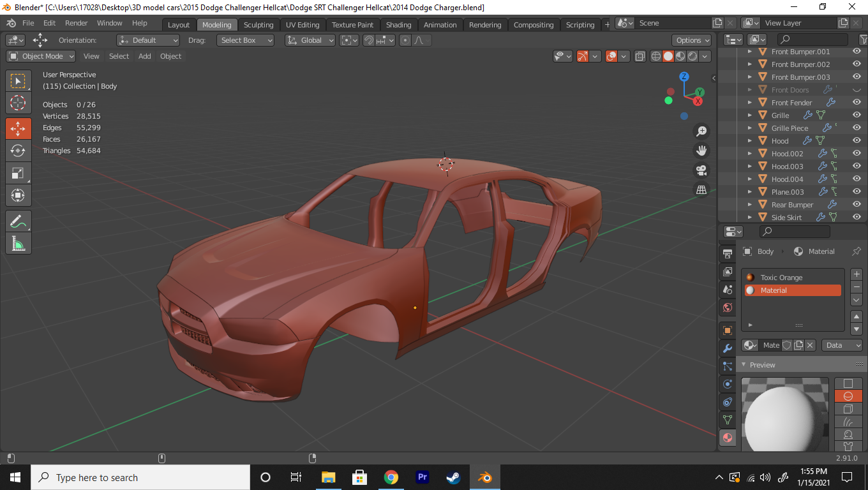Toggle viewport gizmos display
Image resolution: width=868 pixels, height=490 pixels.
click(x=583, y=56)
